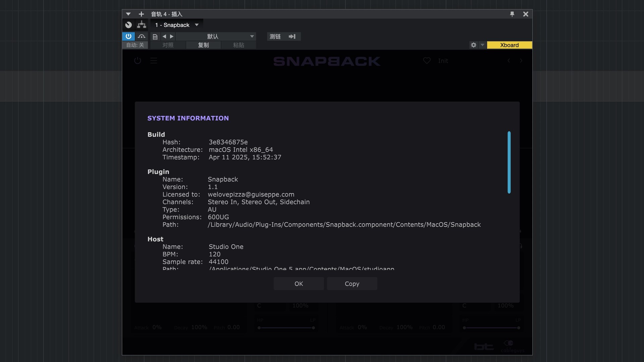Open the preset file menu icon
The height and width of the screenshot is (362, 644).
[x=155, y=37]
